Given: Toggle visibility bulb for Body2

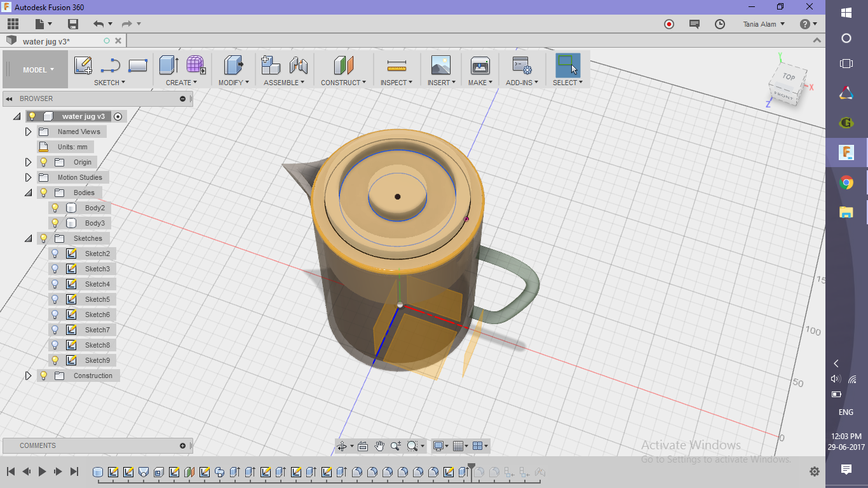Looking at the screenshot, I should [x=55, y=208].
